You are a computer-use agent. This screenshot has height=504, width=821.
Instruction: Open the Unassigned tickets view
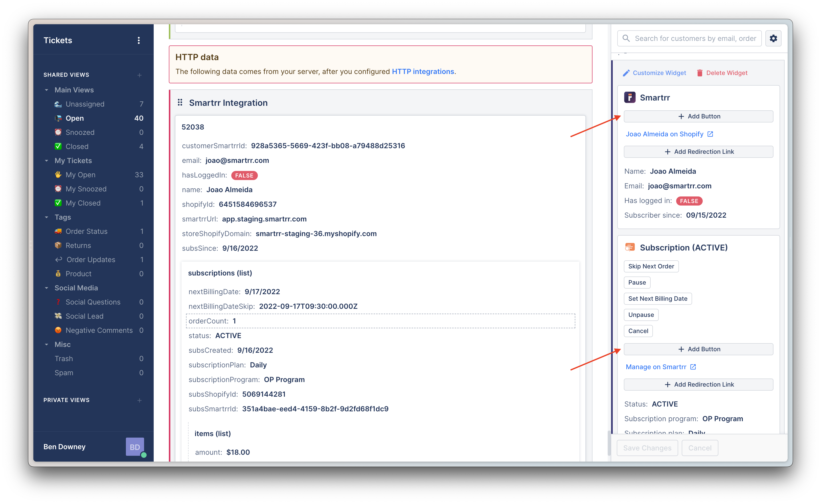[85, 104]
